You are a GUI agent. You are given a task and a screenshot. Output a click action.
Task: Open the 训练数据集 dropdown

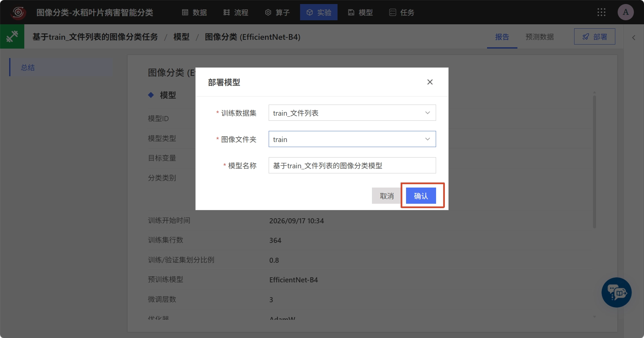tap(352, 113)
